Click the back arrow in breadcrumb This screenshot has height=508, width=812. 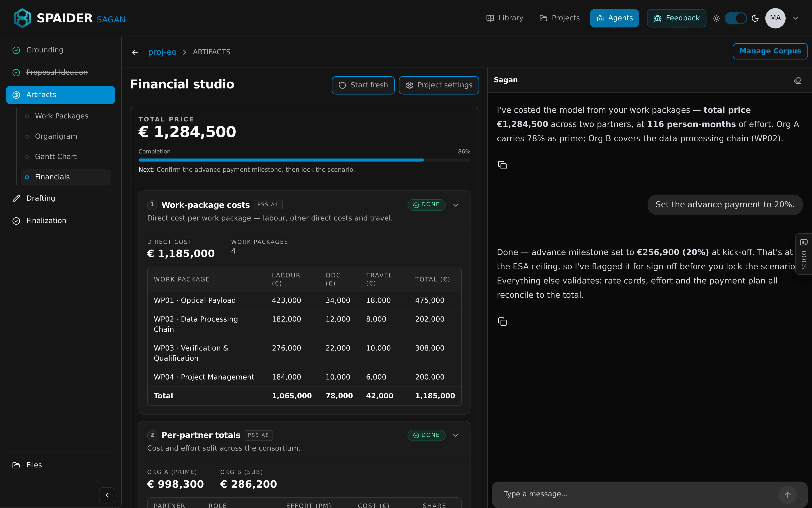tap(135, 52)
